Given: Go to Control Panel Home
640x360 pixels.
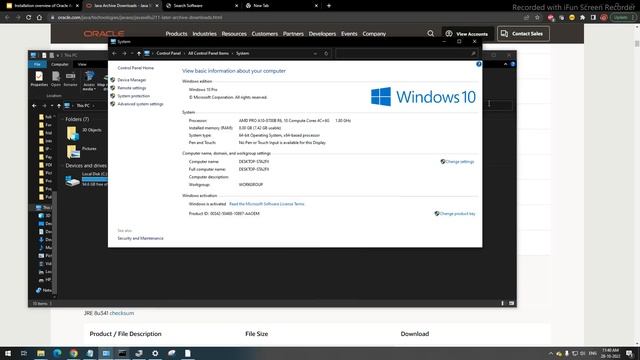Looking at the screenshot, I should pyautogui.click(x=136, y=68).
